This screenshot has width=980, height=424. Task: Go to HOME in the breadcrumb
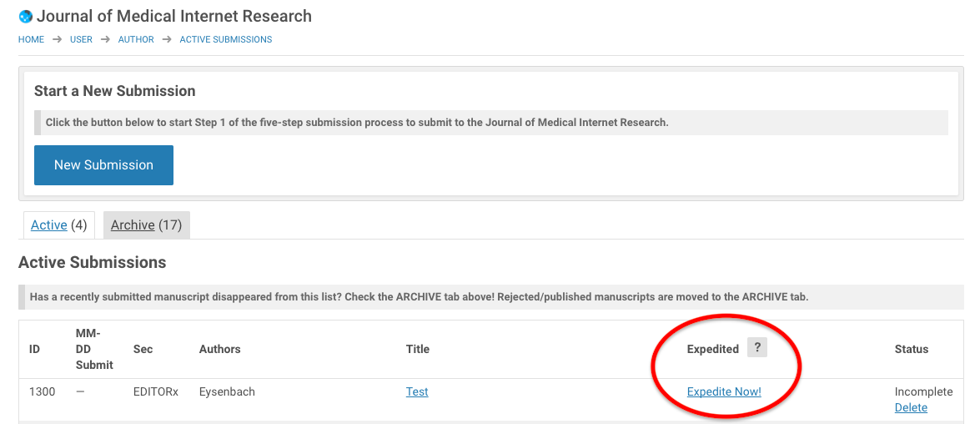(x=31, y=39)
